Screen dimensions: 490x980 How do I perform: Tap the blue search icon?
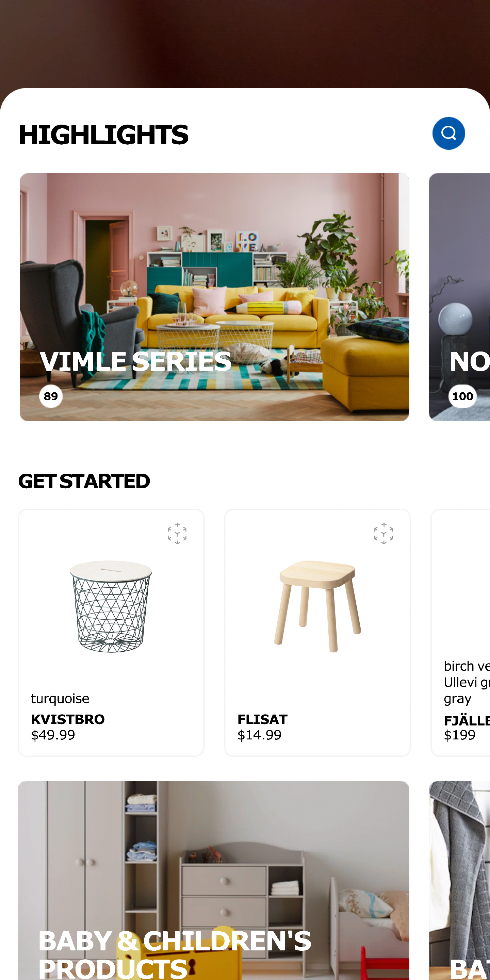coord(448,133)
